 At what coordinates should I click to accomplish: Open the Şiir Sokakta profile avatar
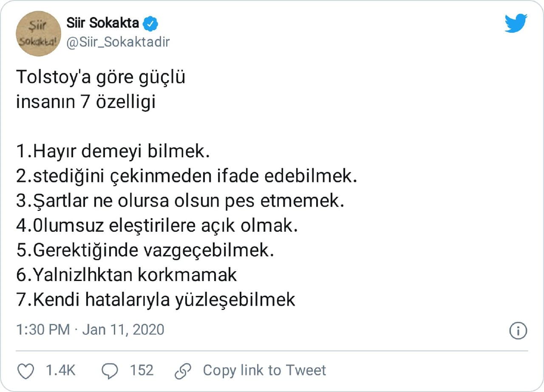38,34
